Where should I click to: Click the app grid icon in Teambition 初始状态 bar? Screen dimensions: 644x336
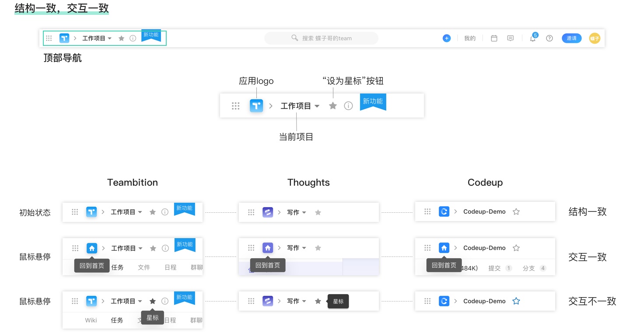pyautogui.click(x=75, y=212)
